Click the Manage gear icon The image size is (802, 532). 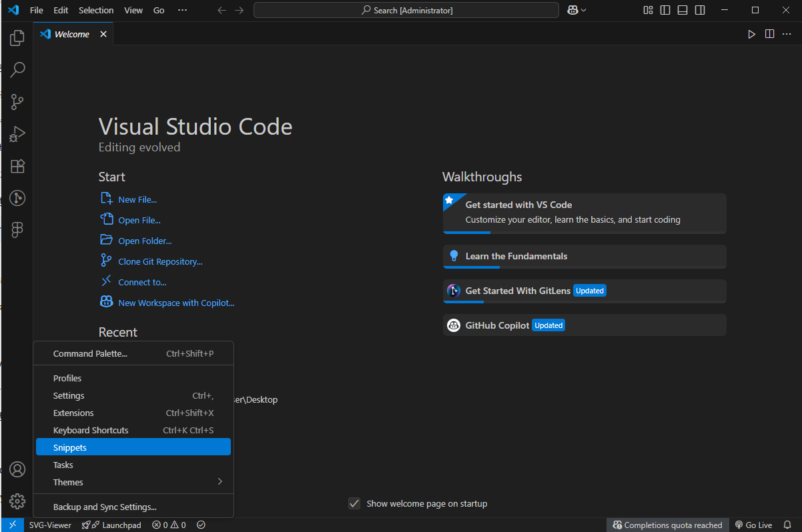pos(17,501)
